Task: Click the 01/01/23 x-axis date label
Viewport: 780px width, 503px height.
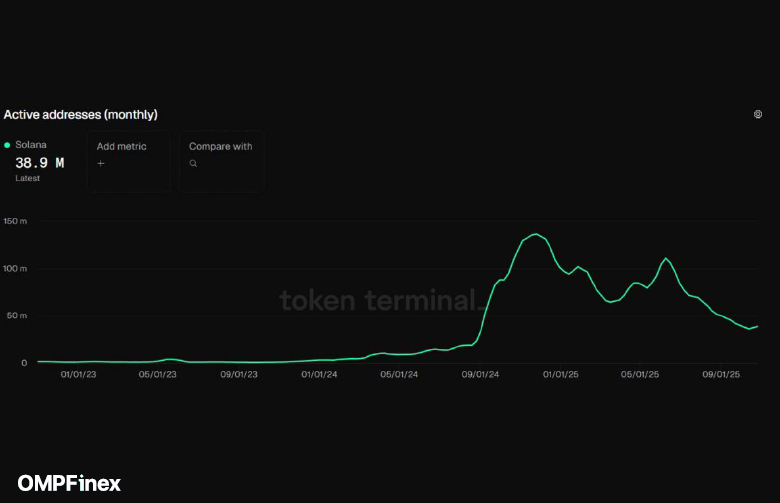Action: point(78,375)
